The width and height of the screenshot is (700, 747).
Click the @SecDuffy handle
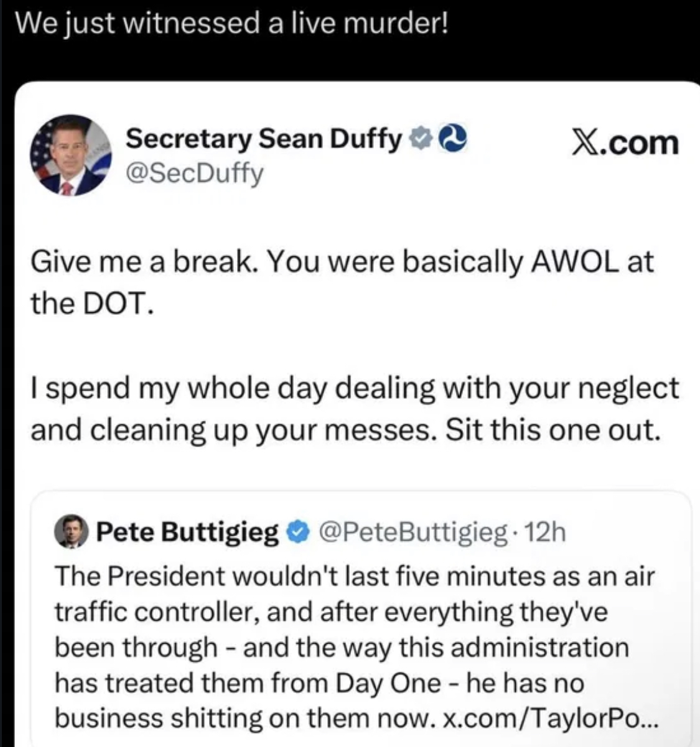click(x=194, y=174)
